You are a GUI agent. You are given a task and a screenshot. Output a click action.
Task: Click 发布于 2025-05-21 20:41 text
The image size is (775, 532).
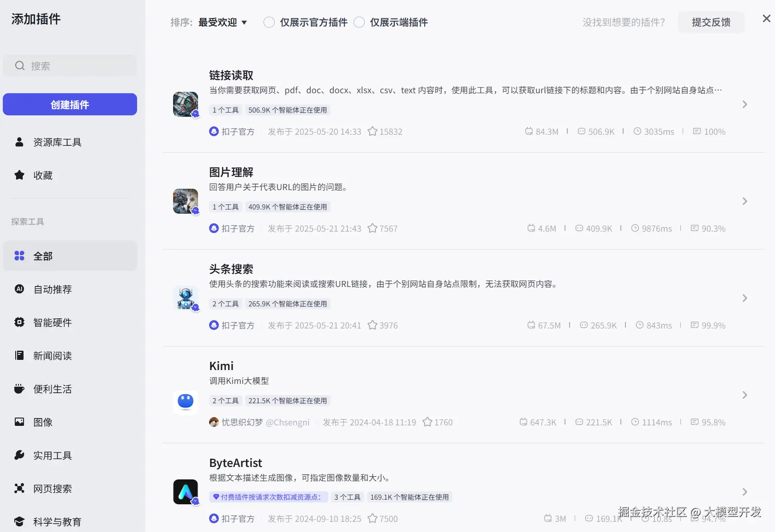pyautogui.click(x=314, y=325)
